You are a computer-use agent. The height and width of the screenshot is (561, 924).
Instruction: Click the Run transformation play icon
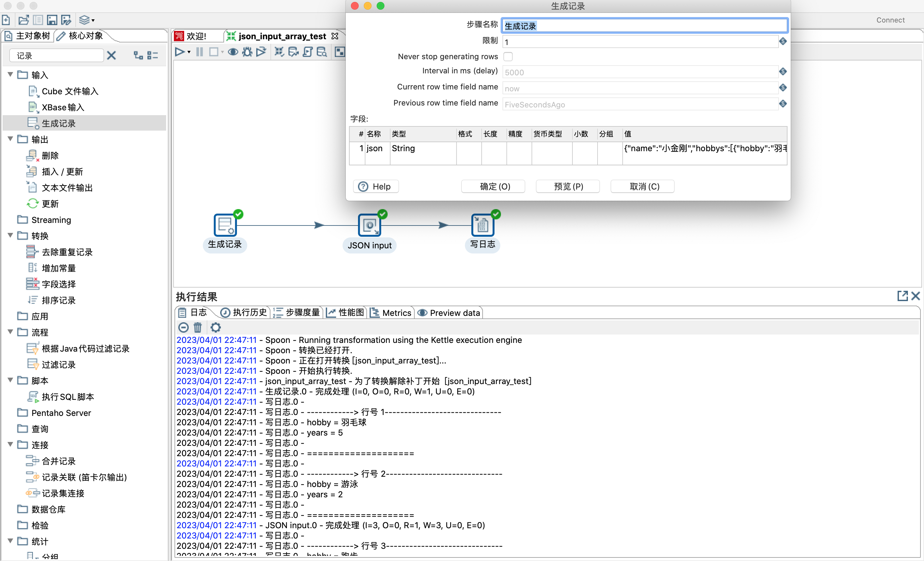pyautogui.click(x=179, y=52)
